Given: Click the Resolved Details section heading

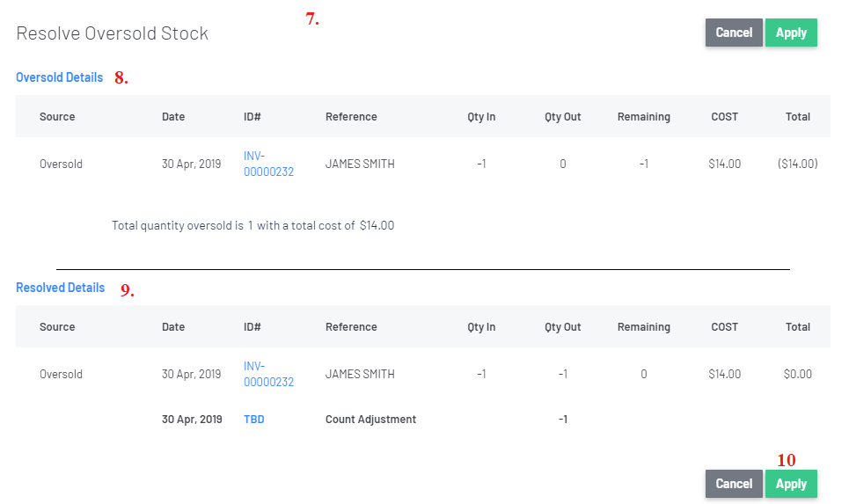Looking at the screenshot, I should point(60,288).
